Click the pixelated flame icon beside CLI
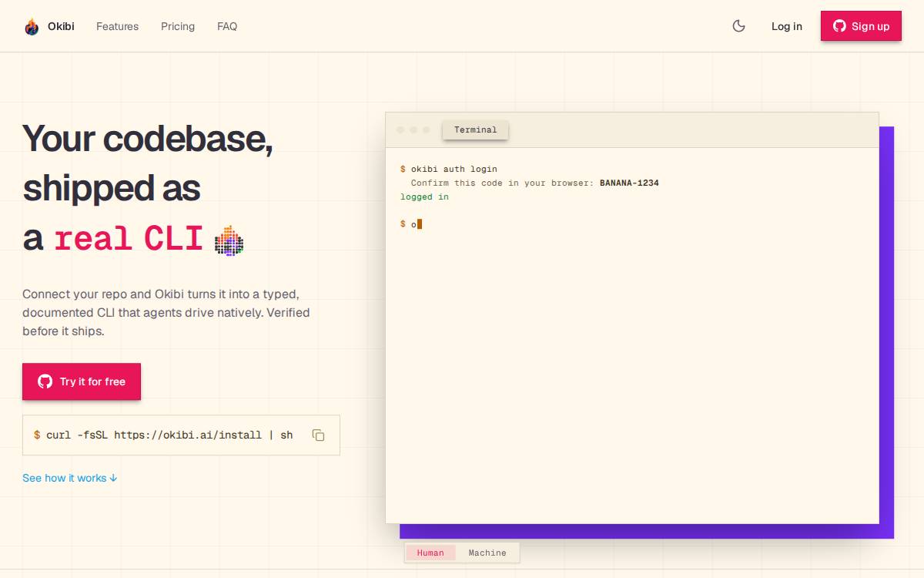 coord(229,240)
